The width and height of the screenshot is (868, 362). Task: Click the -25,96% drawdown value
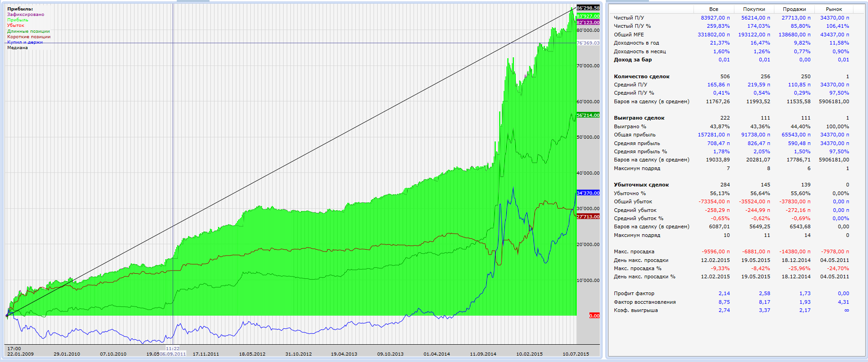coord(799,268)
